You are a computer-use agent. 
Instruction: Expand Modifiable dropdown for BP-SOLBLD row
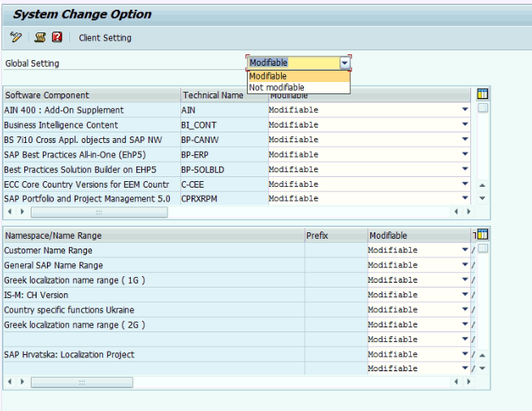pos(465,169)
